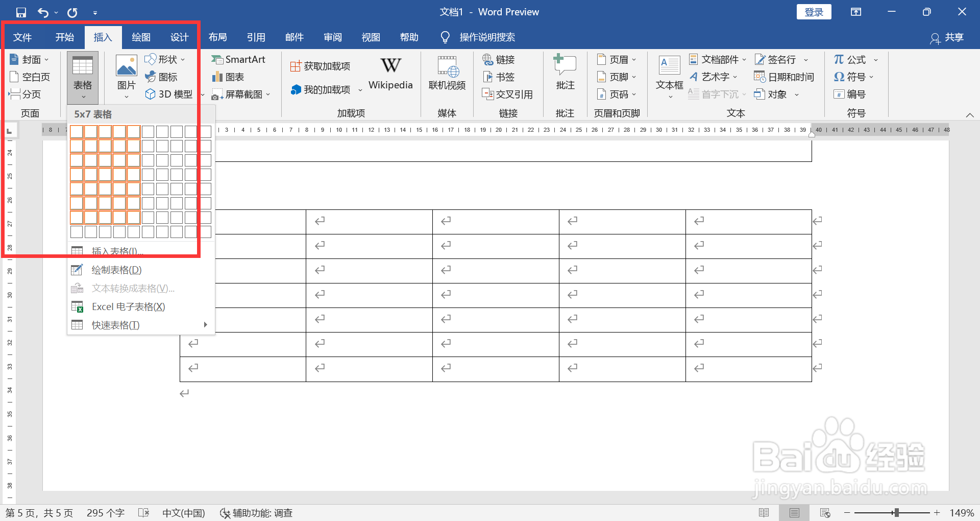Collapse the ribbon with the chevron
The width and height of the screenshot is (980, 521).
point(970,115)
